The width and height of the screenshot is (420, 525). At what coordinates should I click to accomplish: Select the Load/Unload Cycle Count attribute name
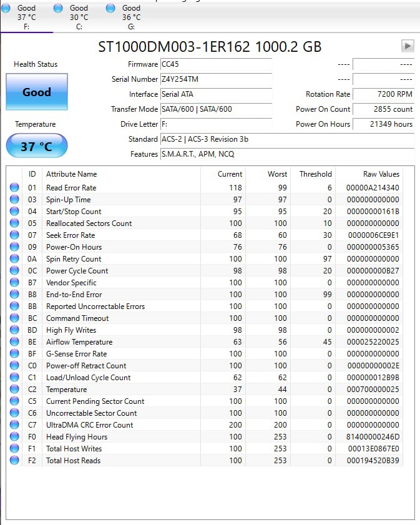click(89, 377)
